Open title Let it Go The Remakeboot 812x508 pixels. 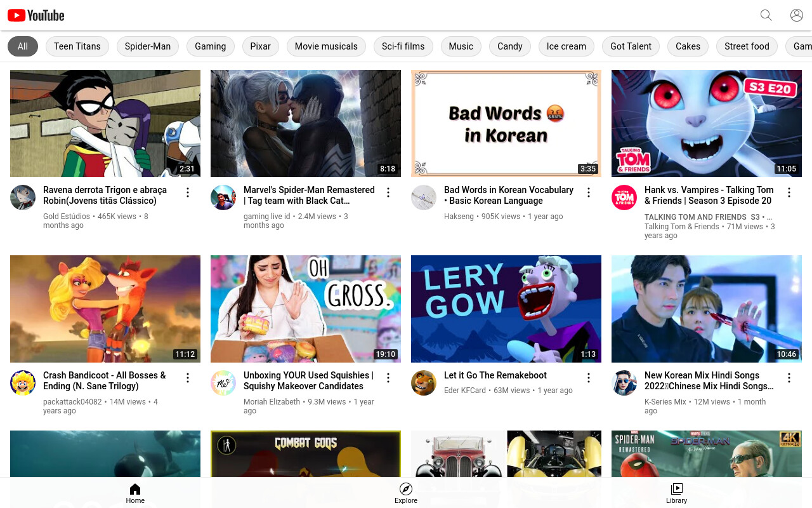tap(495, 375)
